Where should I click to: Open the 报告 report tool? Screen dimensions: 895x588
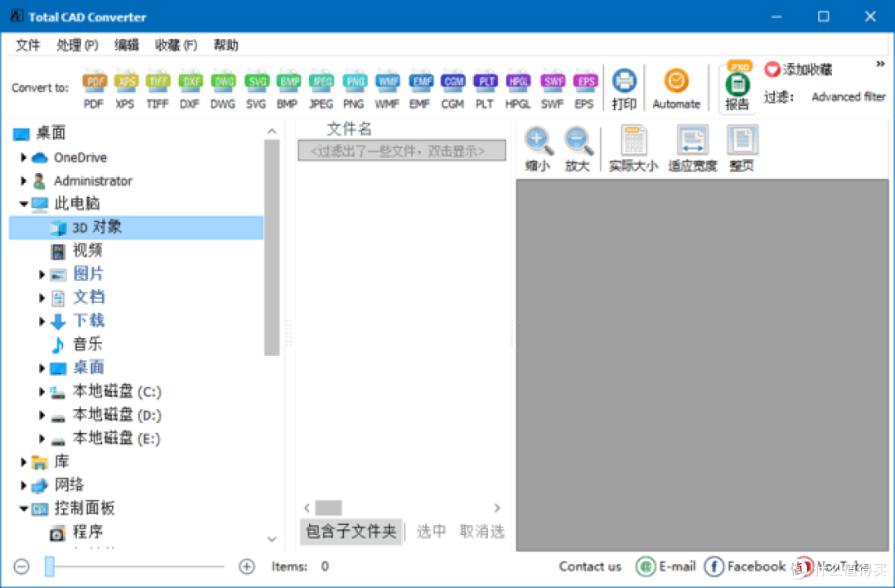click(x=738, y=87)
